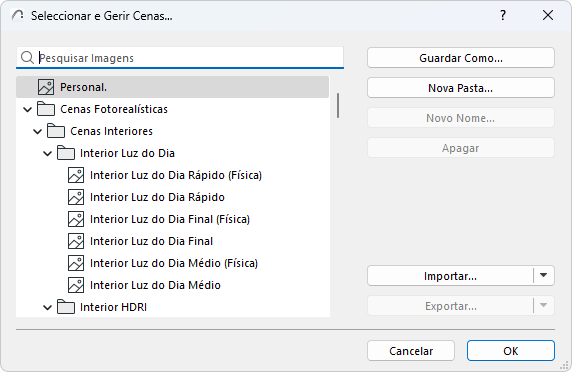Click the Interior Luz do Dia folder icon
The width and height of the screenshot is (572, 372).
click(x=66, y=153)
